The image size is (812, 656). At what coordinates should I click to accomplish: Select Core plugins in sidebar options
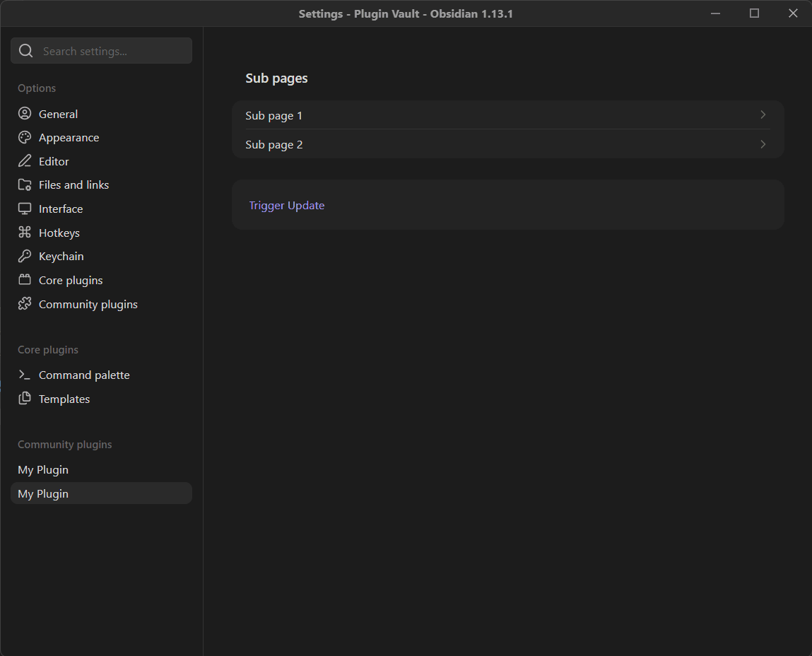(101, 281)
